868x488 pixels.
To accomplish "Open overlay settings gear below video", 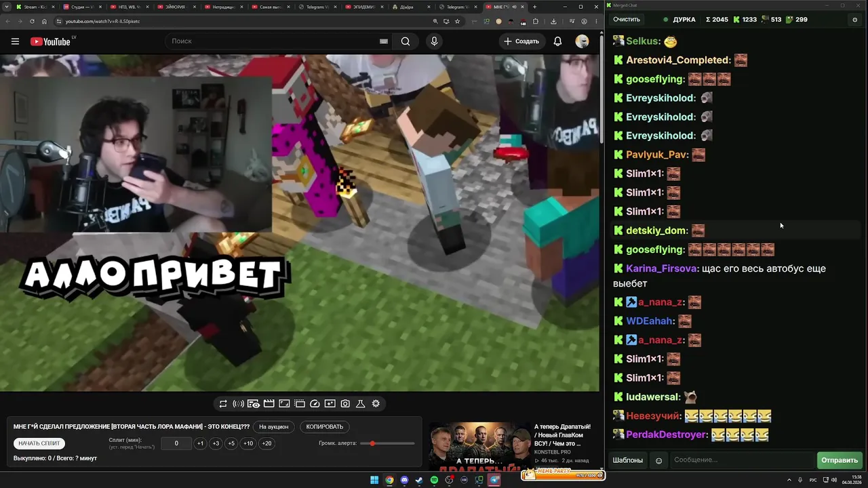I will tap(376, 404).
